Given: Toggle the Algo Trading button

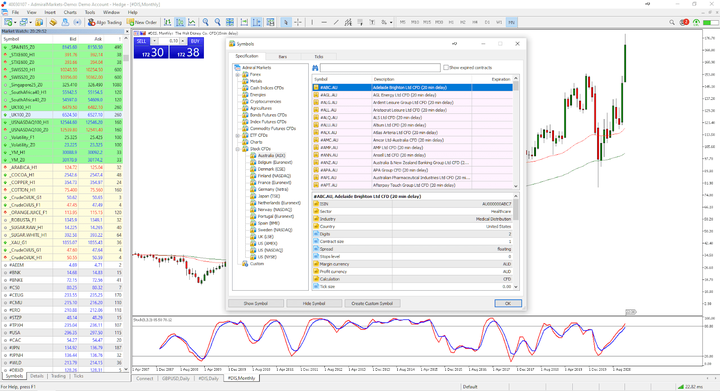Looking at the screenshot, I should [105, 22].
